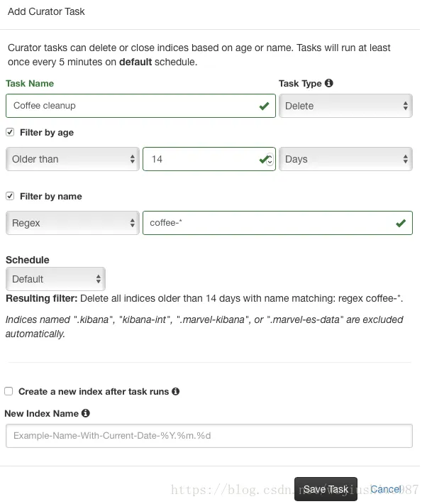Click the age number field showing 14
Image resolution: width=427 pixels, height=504 pixels.
pos(199,159)
